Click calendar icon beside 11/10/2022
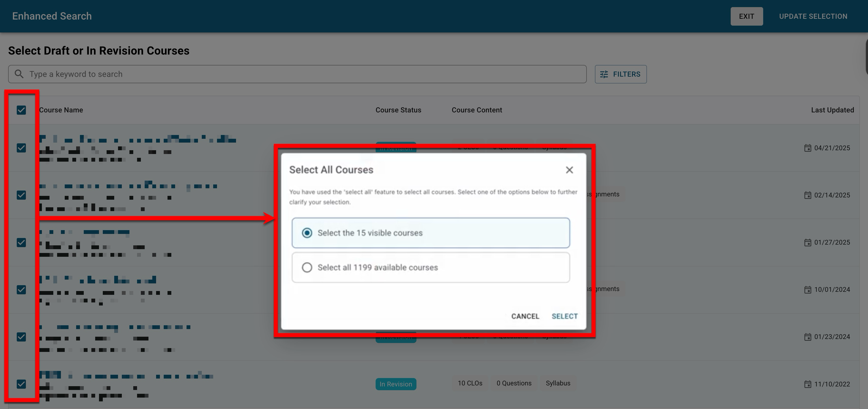The width and height of the screenshot is (868, 409). click(x=807, y=384)
